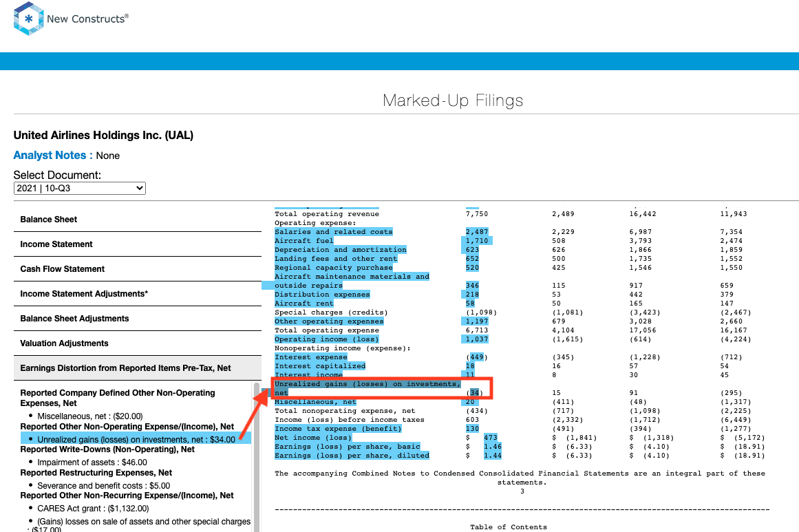Viewport: 799px width, 532px height.
Task: Click Earnings (loss) per share, basic label
Action: [348, 447]
